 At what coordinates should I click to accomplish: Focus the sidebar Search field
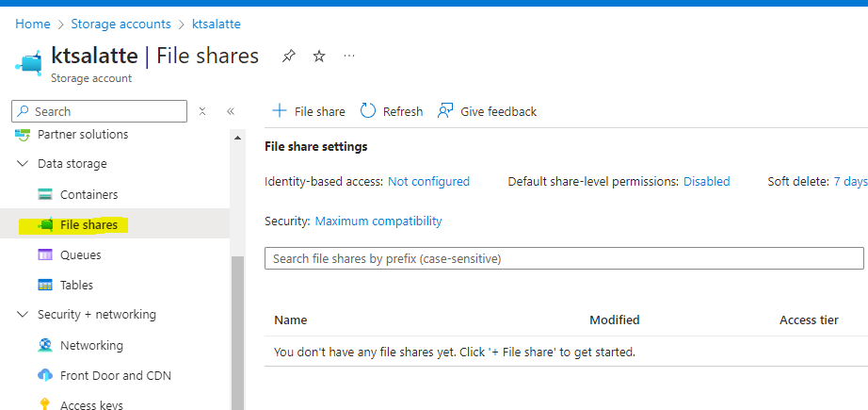(99, 111)
